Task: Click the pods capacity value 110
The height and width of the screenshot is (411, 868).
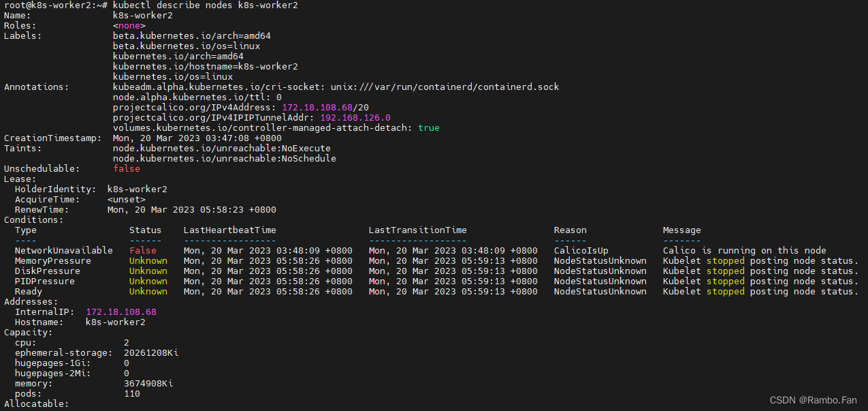Action: tap(132, 393)
